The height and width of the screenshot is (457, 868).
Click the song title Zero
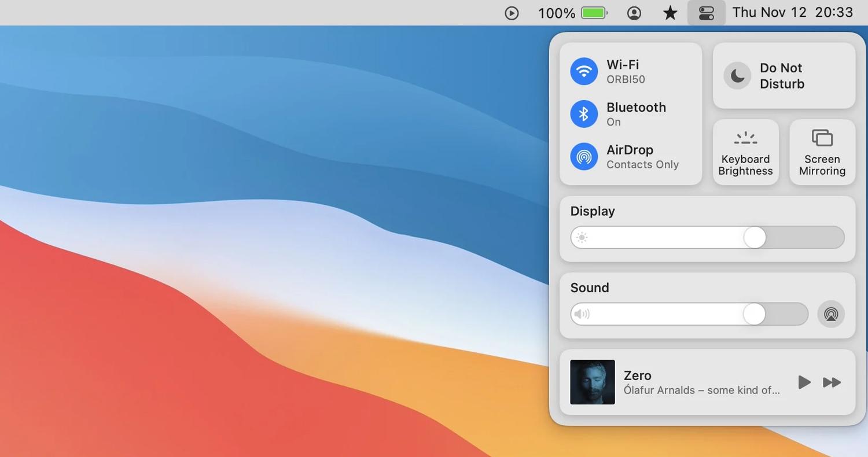638,375
